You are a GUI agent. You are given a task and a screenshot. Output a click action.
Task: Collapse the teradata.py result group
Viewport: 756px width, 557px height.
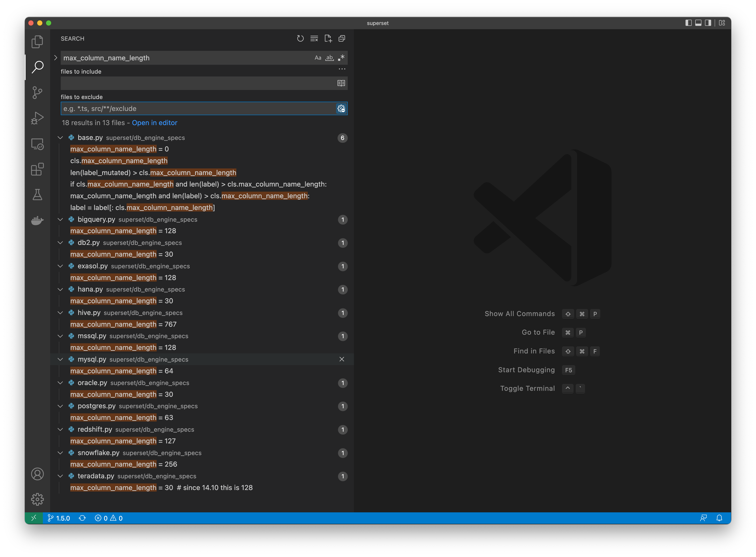click(60, 476)
